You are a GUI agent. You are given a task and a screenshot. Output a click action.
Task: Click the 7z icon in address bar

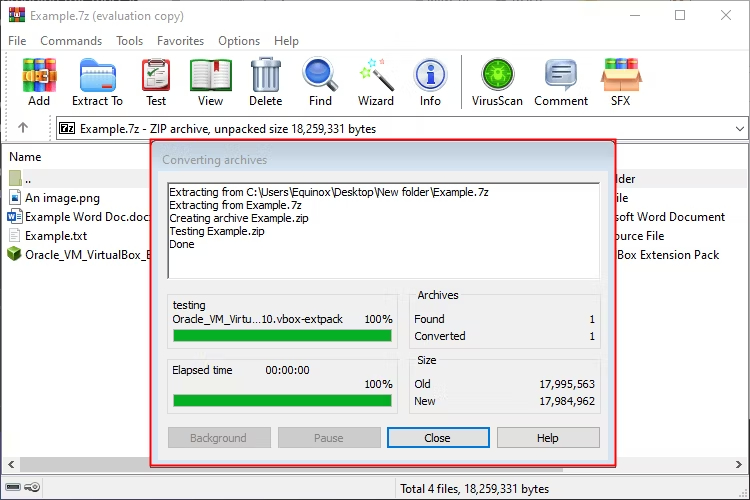67,128
